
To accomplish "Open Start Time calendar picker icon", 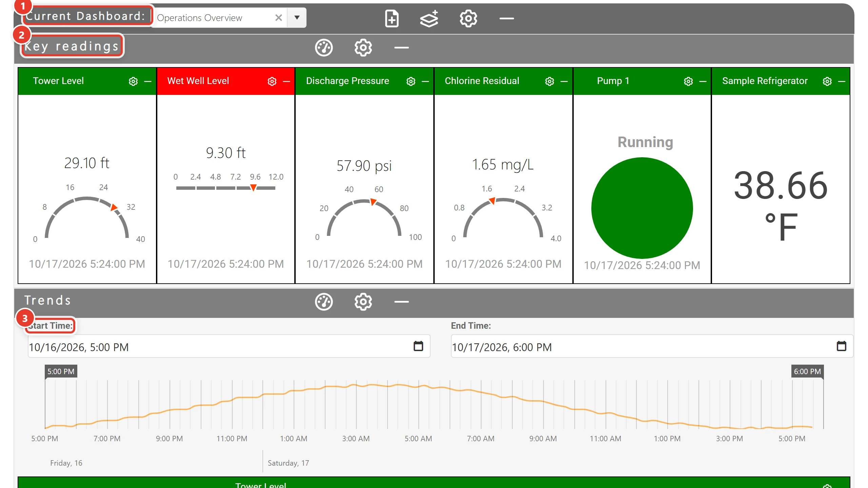I will (418, 346).
